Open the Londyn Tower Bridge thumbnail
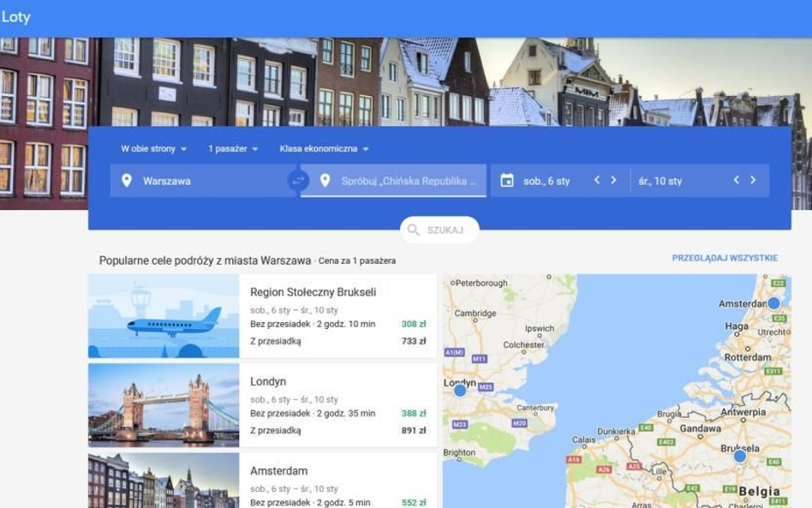Screen dimensions: 812x508 [164, 405]
